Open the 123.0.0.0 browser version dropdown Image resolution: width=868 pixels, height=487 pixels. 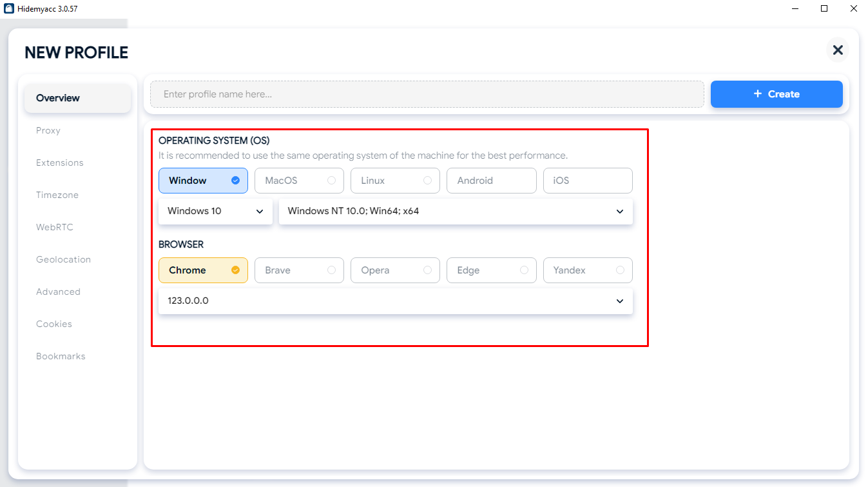[396, 301]
